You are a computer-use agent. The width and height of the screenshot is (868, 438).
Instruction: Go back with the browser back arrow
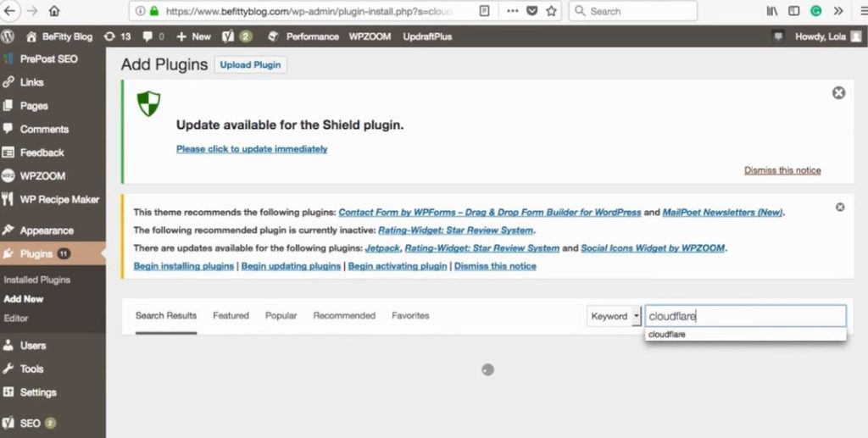9,10
